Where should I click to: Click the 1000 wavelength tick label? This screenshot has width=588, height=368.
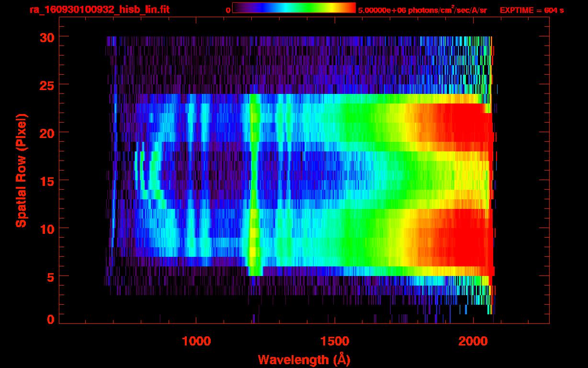coord(196,341)
